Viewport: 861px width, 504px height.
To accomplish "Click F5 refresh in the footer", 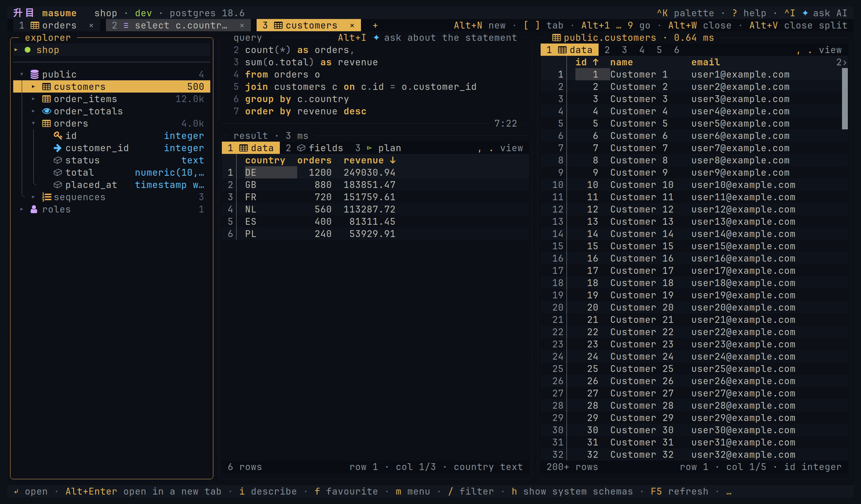I will coord(679,491).
